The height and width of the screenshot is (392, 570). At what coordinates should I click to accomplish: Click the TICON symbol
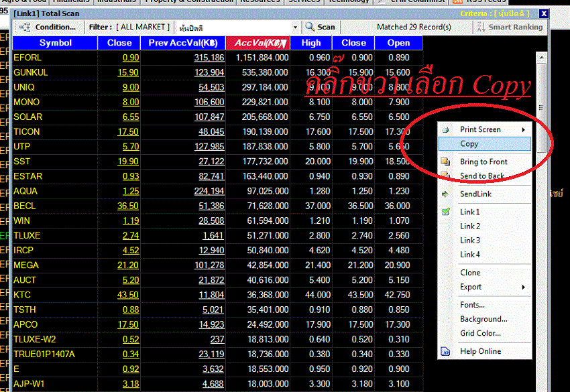click(x=27, y=132)
